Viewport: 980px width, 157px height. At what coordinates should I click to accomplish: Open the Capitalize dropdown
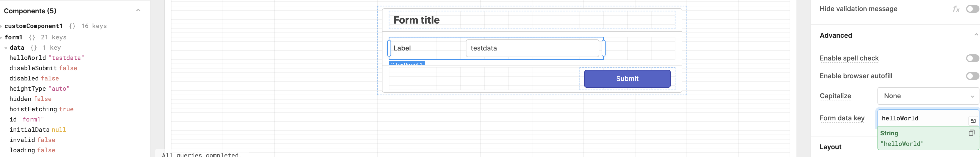[928, 96]
